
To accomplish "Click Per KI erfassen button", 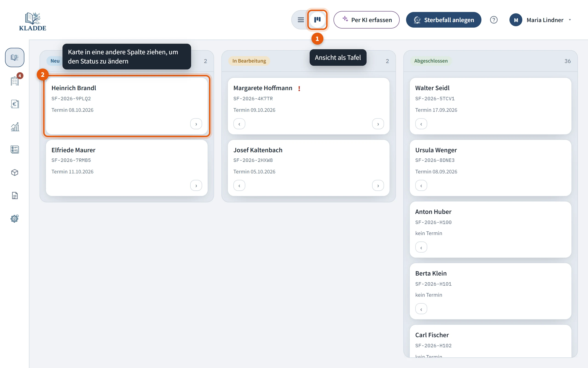I will click(366, 20).
